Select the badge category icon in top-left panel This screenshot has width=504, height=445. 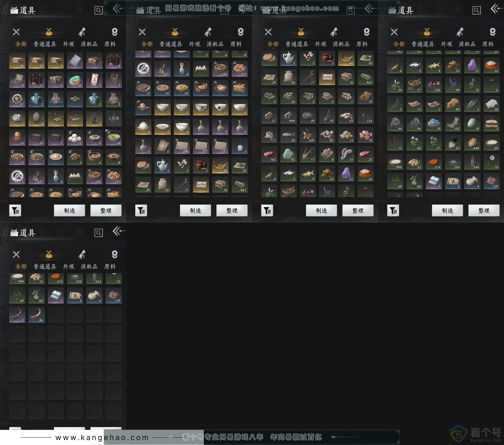[x=115, y=32]
